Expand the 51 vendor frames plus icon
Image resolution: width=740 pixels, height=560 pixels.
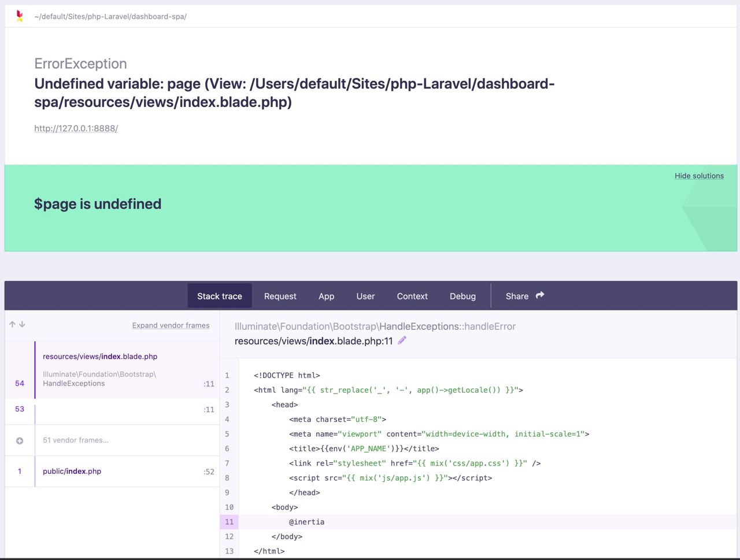pyautogui.click(x=20, y=440)
